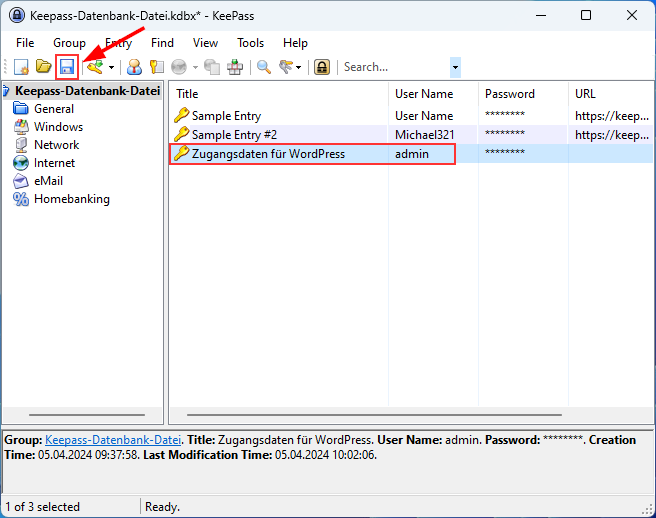
Task: Click the Copy User Name icon
Action: click(134, 67)
